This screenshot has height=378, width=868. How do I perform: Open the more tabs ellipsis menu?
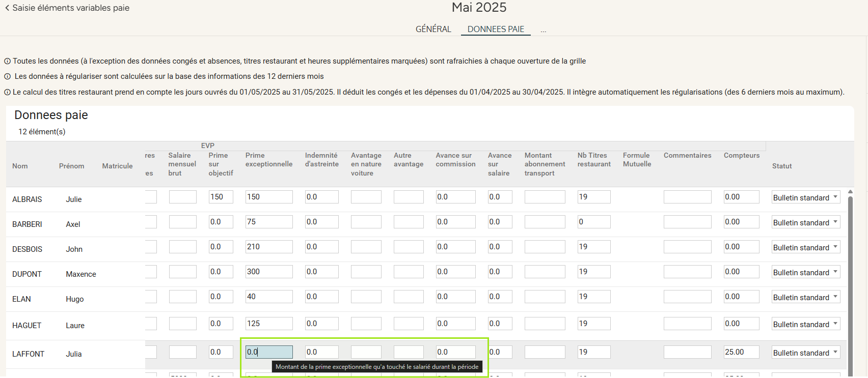544,30
